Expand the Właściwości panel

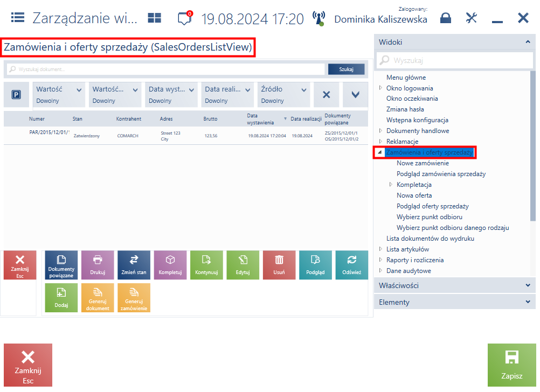(528, 285)
